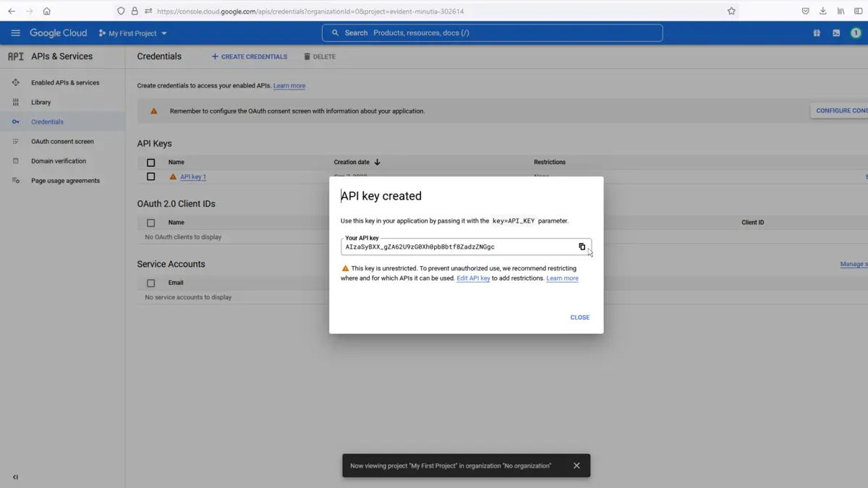Click the Enabled APIs sidebar icon
The width and height of the screenshot is (868, 488).
[x=16, y=82]
